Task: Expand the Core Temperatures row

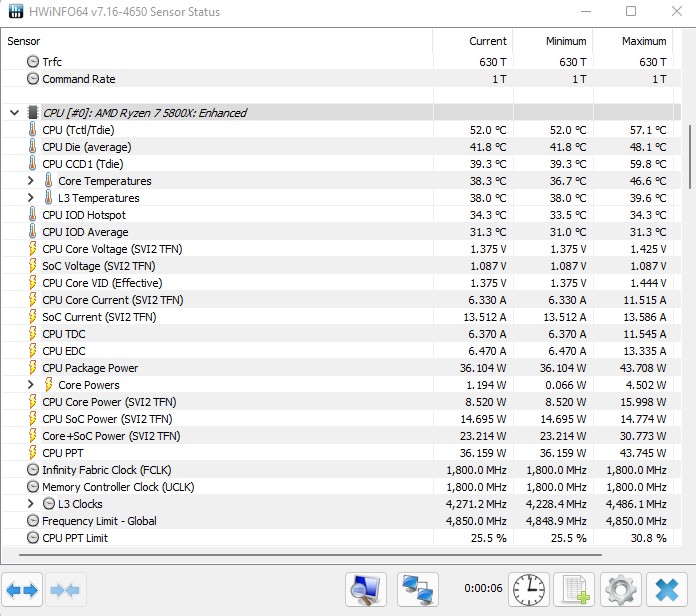Action: [31, 181]
